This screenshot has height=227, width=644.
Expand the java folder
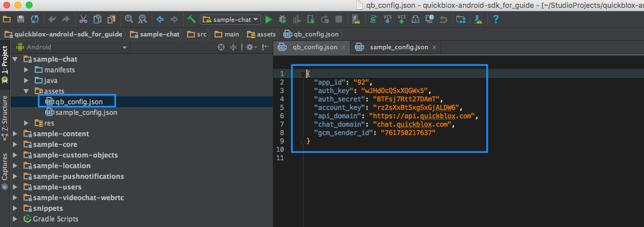(x=27, y=81)
